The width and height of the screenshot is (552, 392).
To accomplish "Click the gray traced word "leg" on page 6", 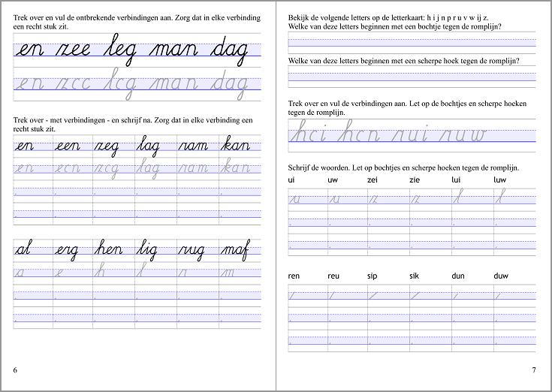I will point(122,83).
